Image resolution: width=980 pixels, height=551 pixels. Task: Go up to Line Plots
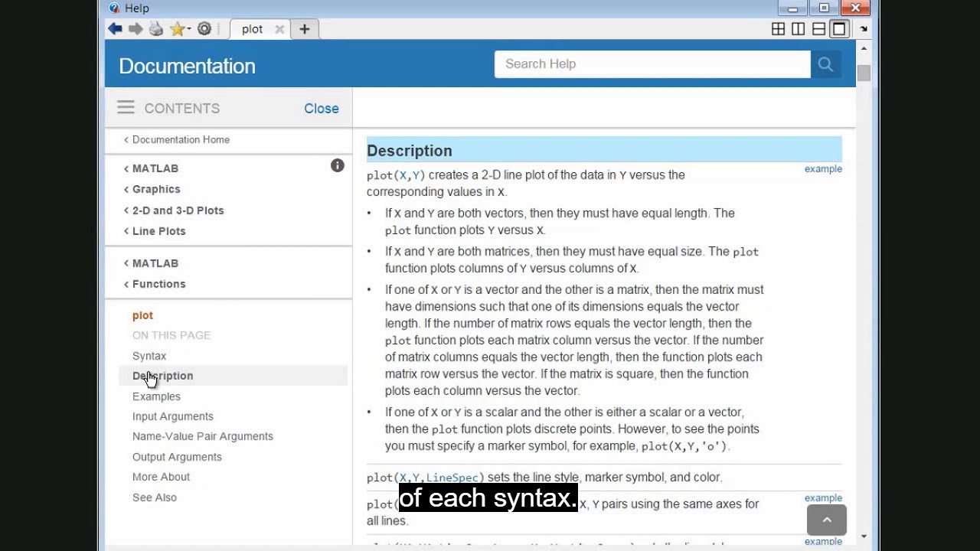pyautogui.click(x=158, y=231)
